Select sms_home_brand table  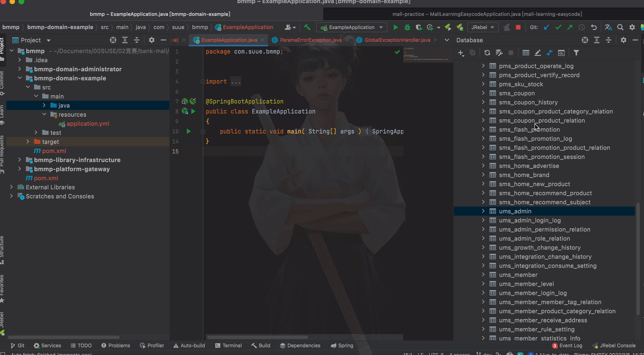coord(524,175)
